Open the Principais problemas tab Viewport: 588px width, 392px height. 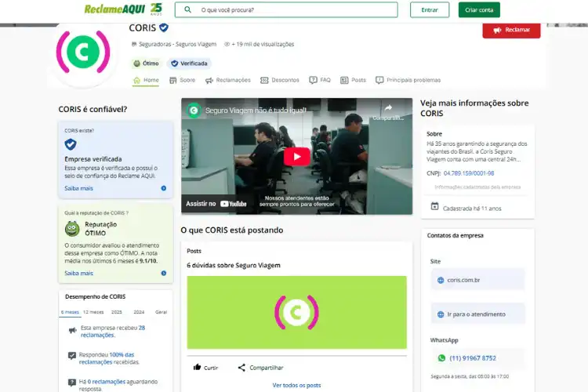pyautogui.click(x=408, y=80)
